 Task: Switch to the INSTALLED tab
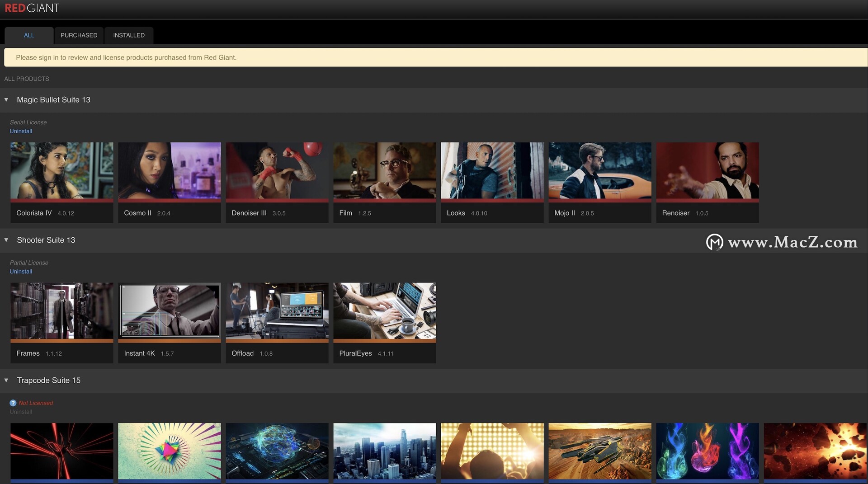[x=129, y=35]
